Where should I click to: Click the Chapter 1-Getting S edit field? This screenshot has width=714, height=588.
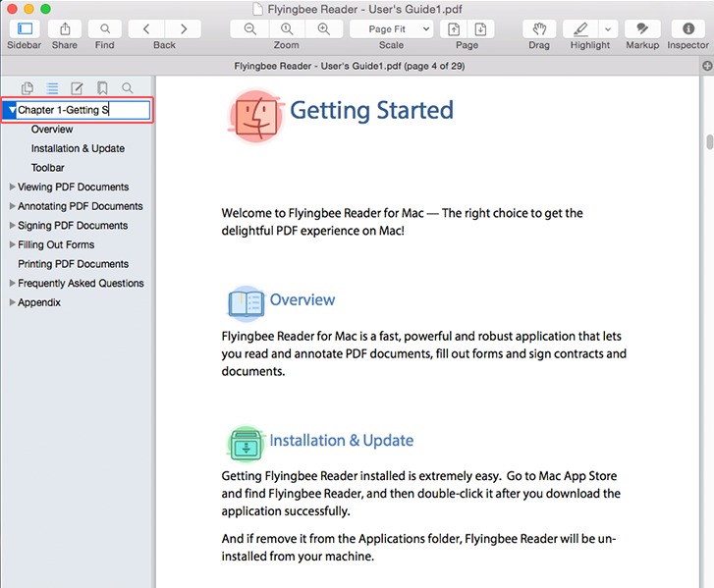(x=83, y=110)
